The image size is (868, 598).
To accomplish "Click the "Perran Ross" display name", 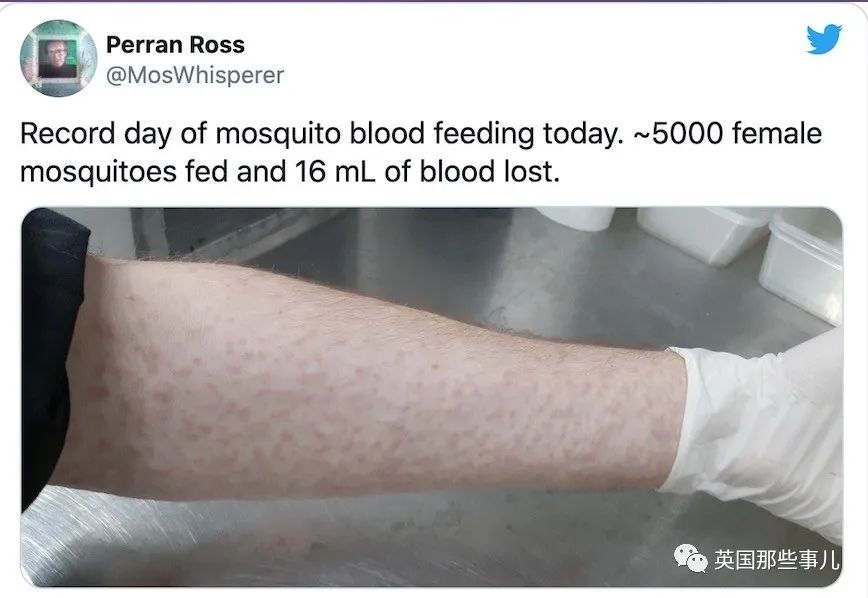I will pyautogui.click(x=175, y=45).
